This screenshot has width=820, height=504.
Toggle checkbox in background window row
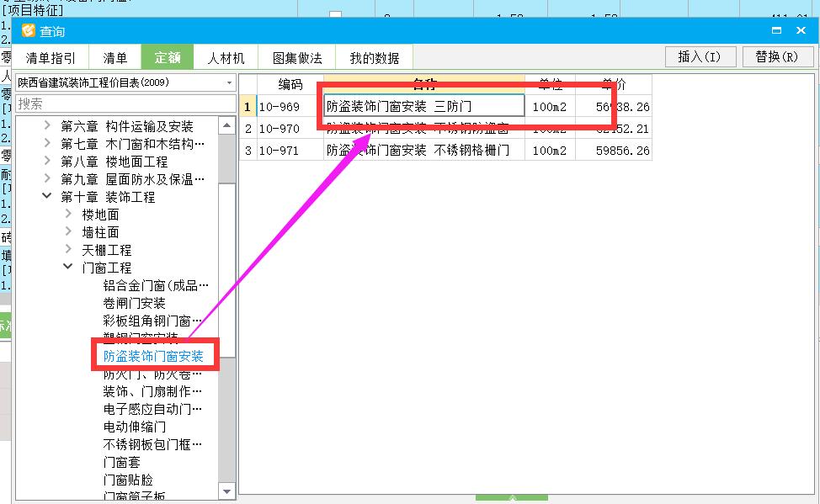point(335,14)
